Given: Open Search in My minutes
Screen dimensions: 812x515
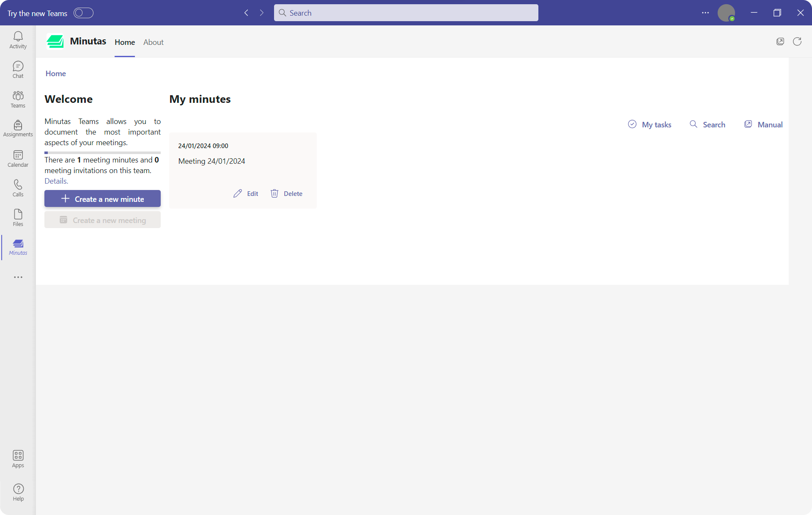Looking at the screenshot, I should coord(707,124).
